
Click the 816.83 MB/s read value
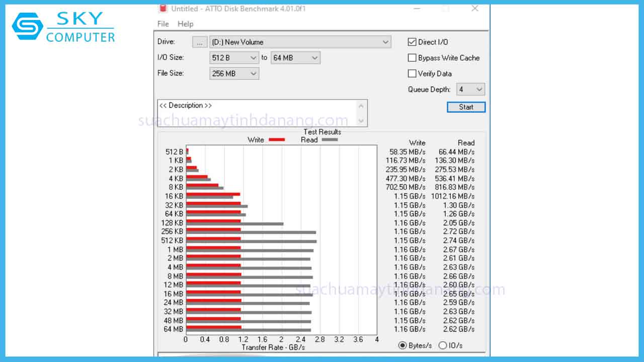click(454, 187)
